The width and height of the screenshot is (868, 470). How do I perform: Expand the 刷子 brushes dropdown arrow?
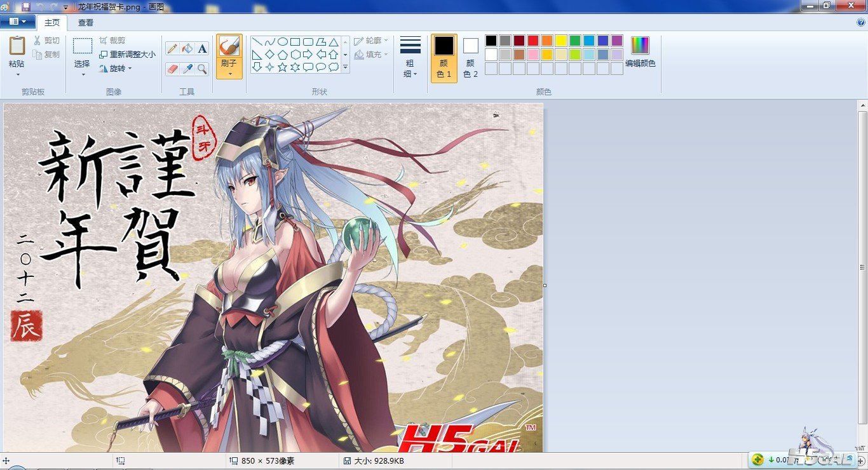[229, 74]
